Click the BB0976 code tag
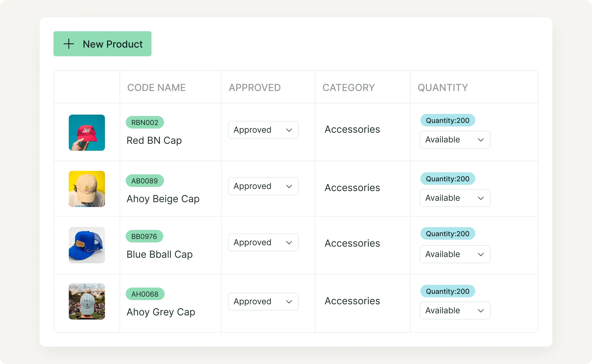Screen dimensions: 592x364 point(144,236)
